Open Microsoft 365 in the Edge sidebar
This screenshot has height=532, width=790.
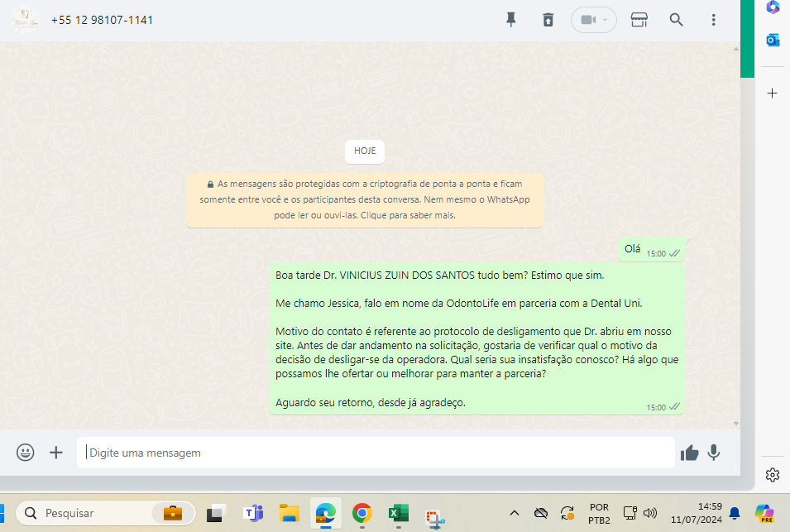(x=773, y=7)
